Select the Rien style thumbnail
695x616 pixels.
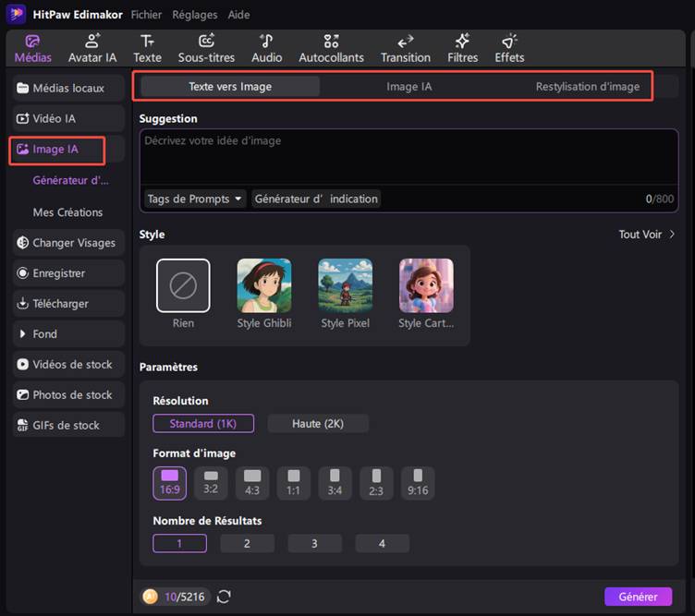(x=183, y=285)
